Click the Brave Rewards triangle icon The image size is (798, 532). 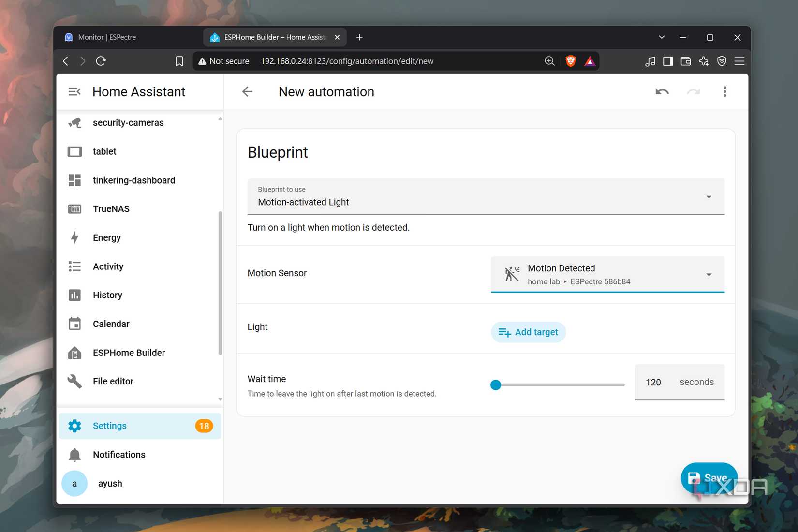[x=590, y=61]
